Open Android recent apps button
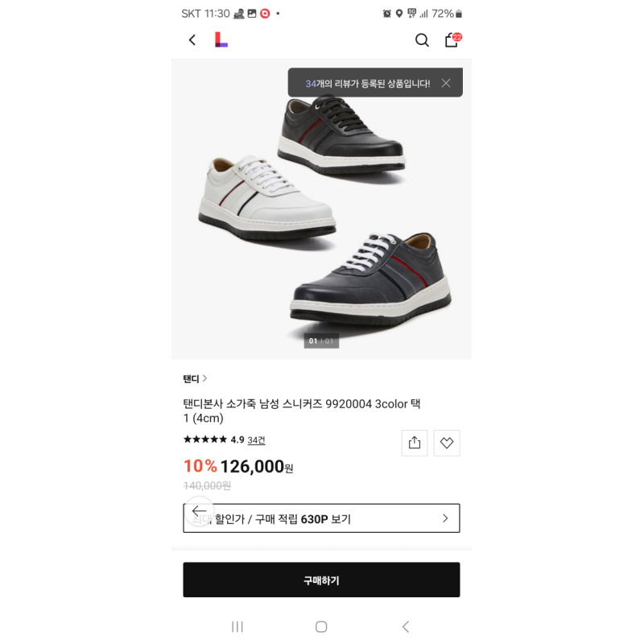Viewport: 644px width, 644px height. coord(237,626)
